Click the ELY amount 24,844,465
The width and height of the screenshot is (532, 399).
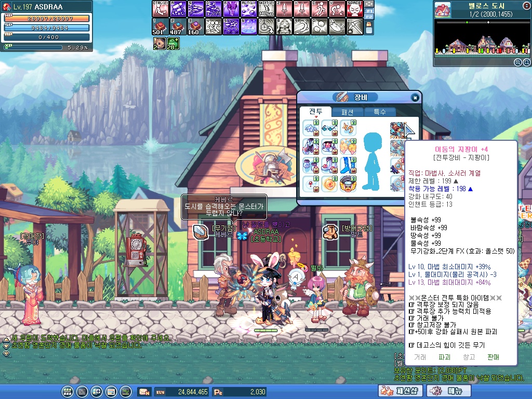tap(193, 392)
